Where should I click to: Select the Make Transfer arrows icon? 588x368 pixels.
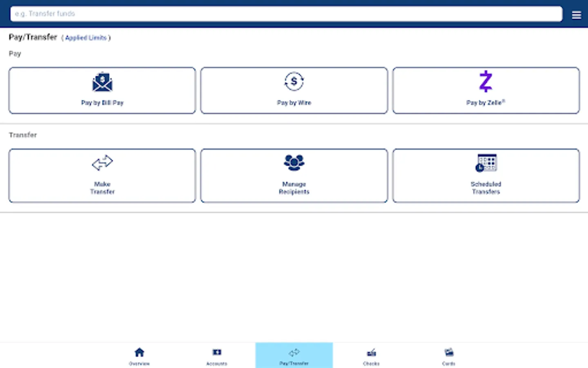point(102,163)
